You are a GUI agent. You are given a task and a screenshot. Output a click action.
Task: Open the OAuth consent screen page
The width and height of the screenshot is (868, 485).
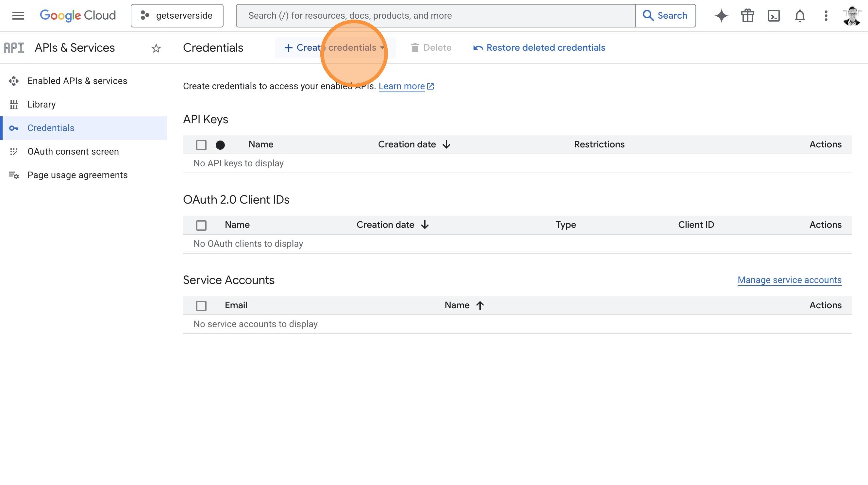click(x=73, y=151)
